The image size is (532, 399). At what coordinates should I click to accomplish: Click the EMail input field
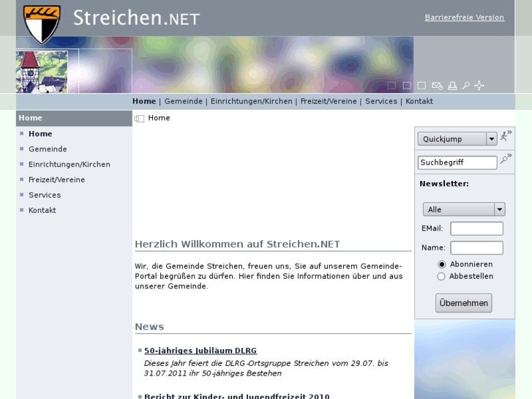[x=476, y=228]
